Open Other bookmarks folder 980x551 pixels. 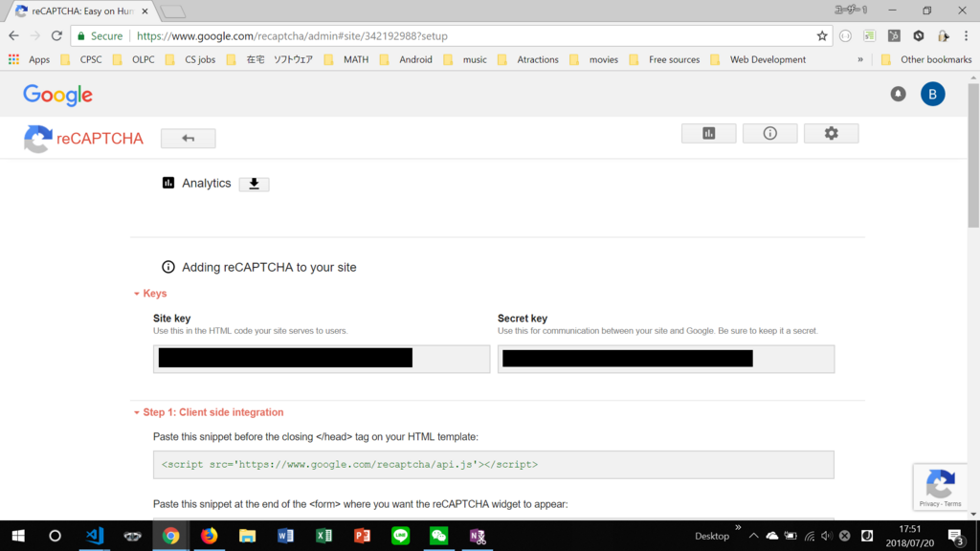pyautogui.click(x=926, y=59)
